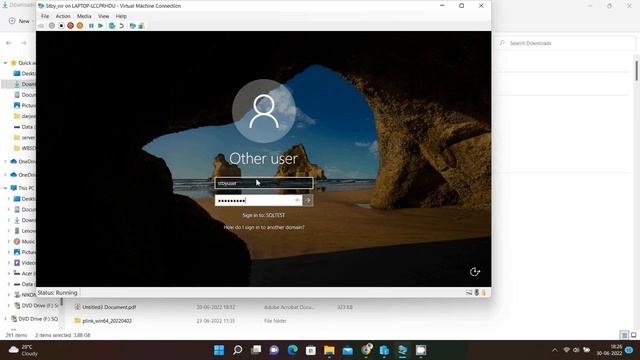Click the Enhanced Session toolbar icon
The width and height of the screenshot is (640, 360).
pos(132,26)
